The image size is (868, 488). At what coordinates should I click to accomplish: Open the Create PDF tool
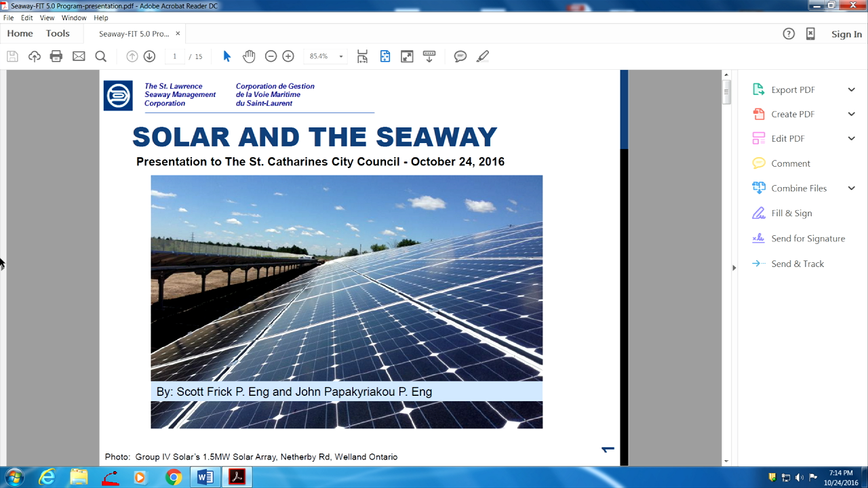coord(793,114)
